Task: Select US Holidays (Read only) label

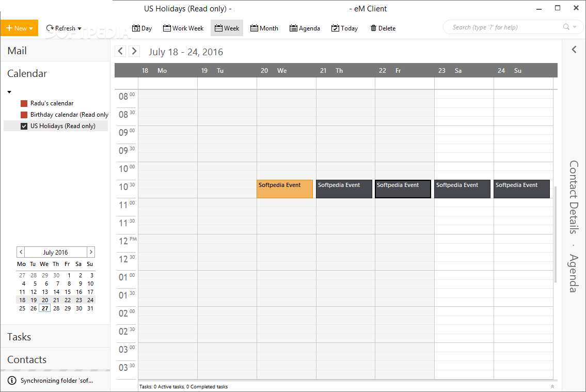Action: (x=63, y=126)
